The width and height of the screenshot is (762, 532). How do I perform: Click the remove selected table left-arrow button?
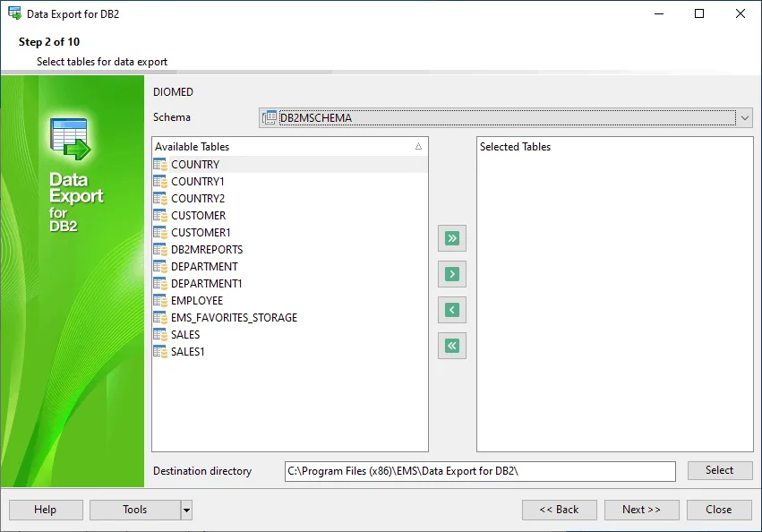point(452,310)
